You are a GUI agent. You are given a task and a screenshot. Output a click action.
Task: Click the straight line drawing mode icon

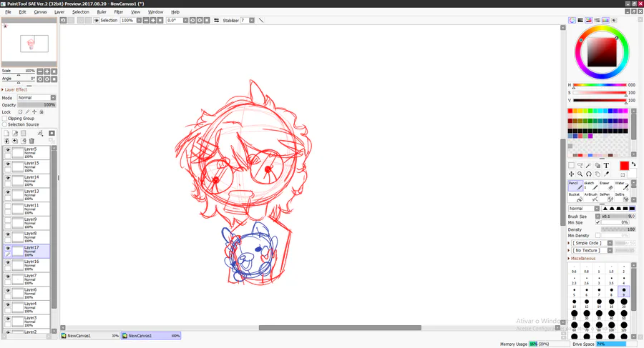(260, 20)
